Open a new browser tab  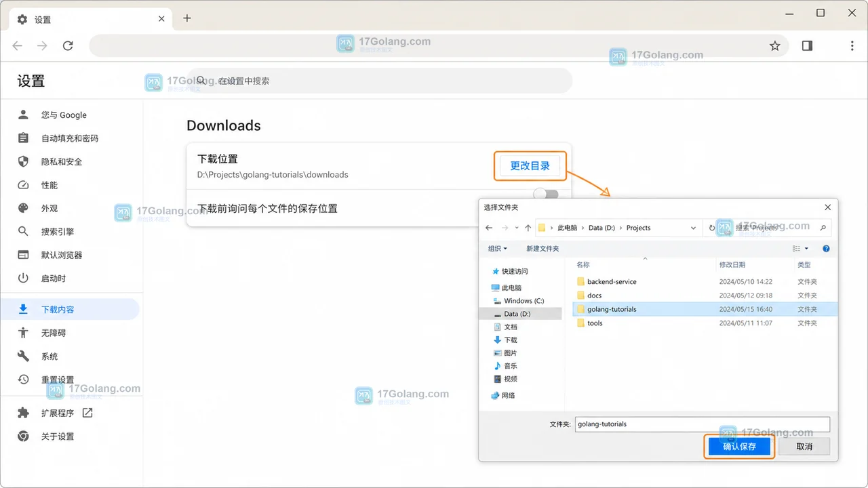click(x=187, y=18)
